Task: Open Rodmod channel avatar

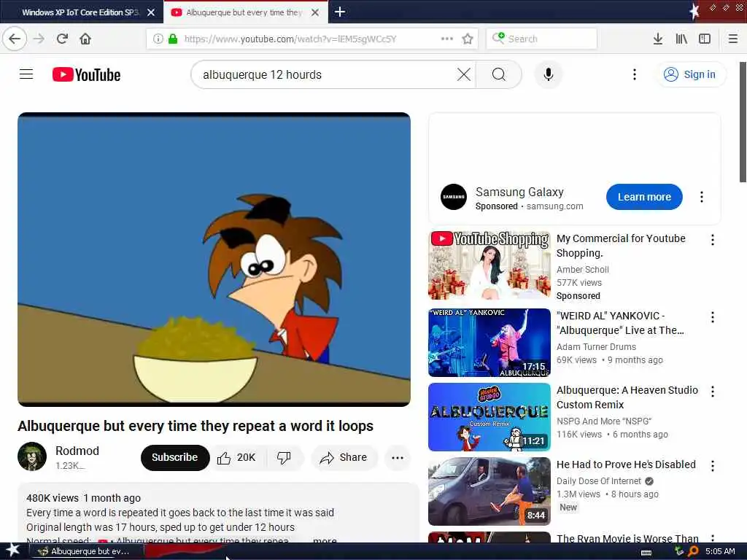Action: click(32, 456)
